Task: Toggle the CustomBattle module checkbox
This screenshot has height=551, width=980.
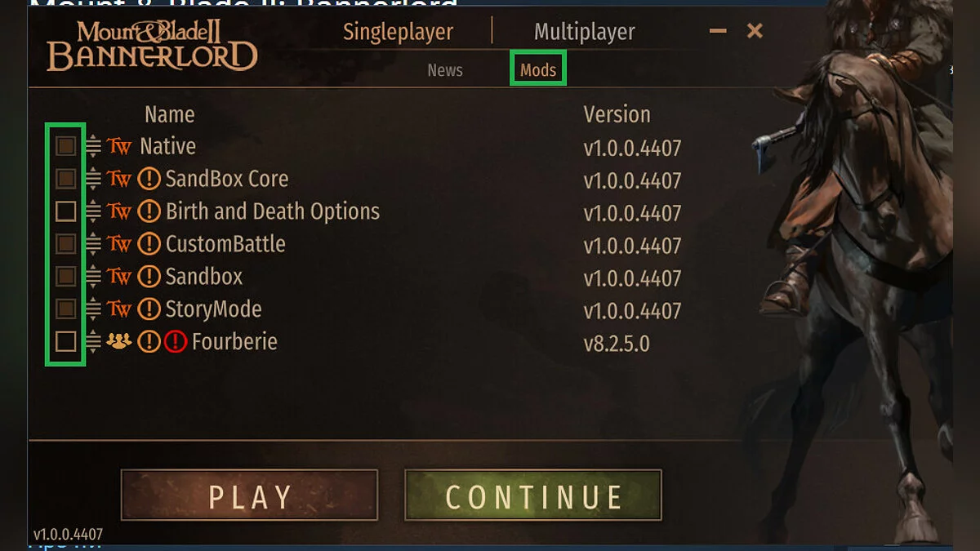Action: [x=65, y=243]
